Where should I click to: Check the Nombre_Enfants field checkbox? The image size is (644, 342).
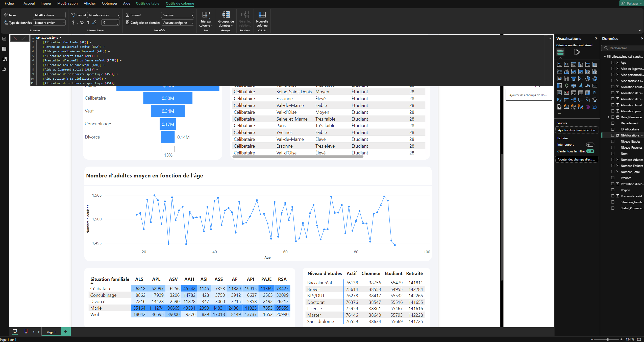[x=613, y=166]
